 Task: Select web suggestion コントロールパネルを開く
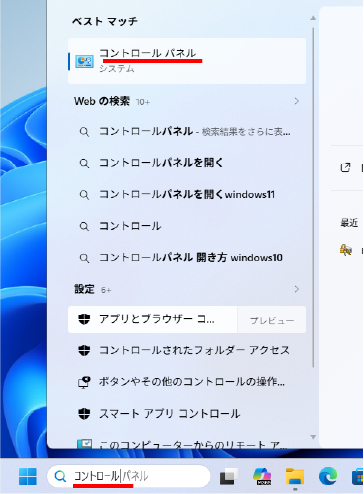point(187,163)
